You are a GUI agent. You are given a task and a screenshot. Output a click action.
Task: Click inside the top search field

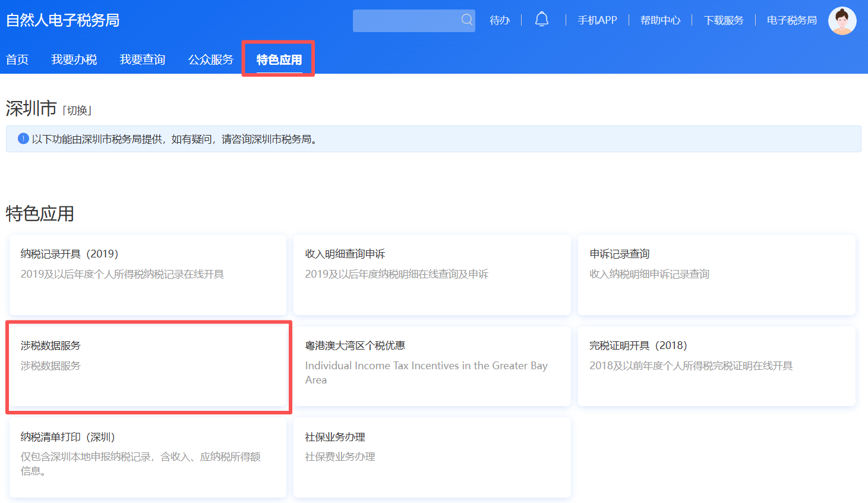406,21
